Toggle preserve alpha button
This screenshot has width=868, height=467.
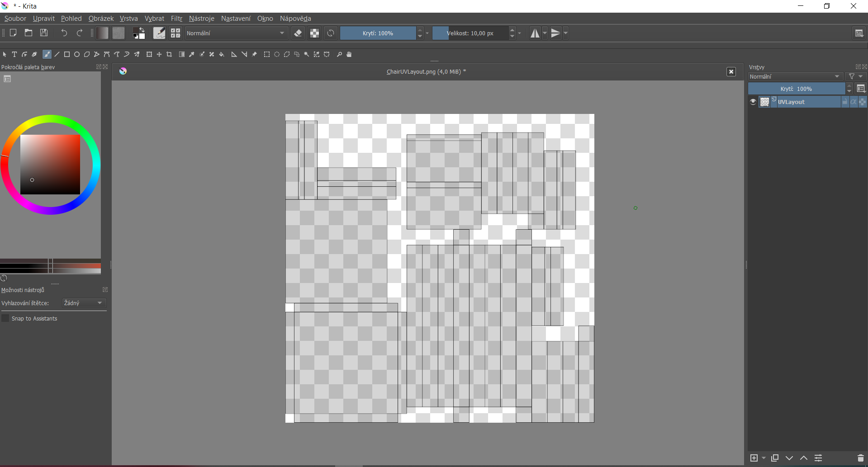point(314,33)
